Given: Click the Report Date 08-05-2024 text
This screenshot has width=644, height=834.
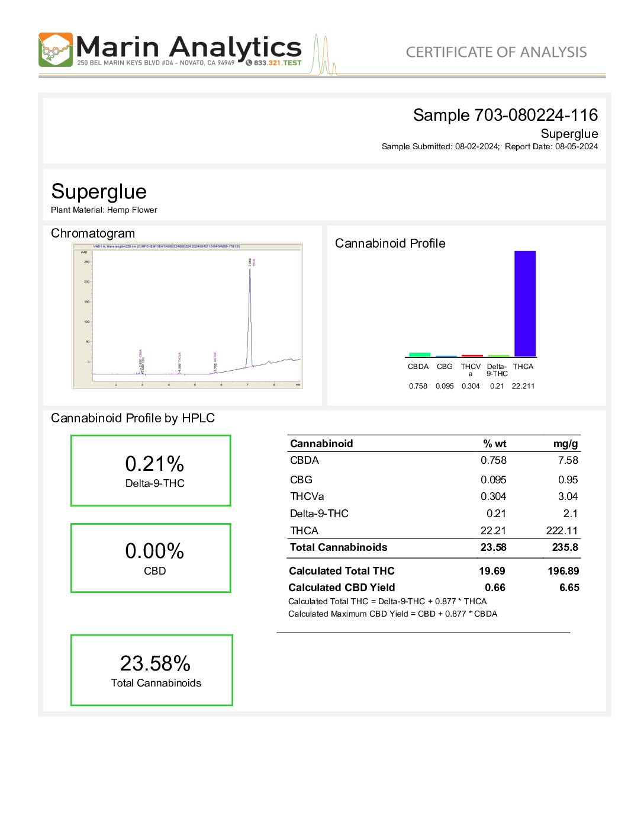Looking at the screenshot, I should coord(552,146).
